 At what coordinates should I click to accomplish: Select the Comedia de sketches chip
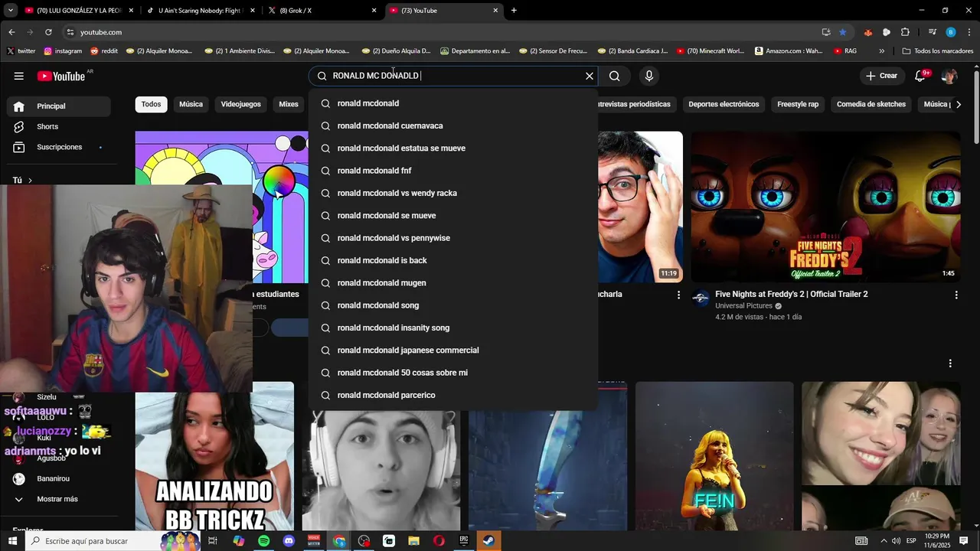[x=871, y=104]
